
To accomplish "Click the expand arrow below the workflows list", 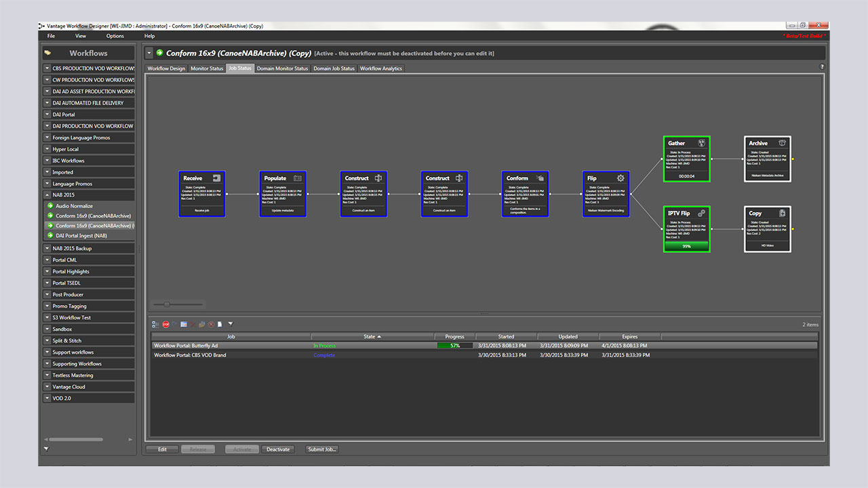I will [x=47, y=449].
